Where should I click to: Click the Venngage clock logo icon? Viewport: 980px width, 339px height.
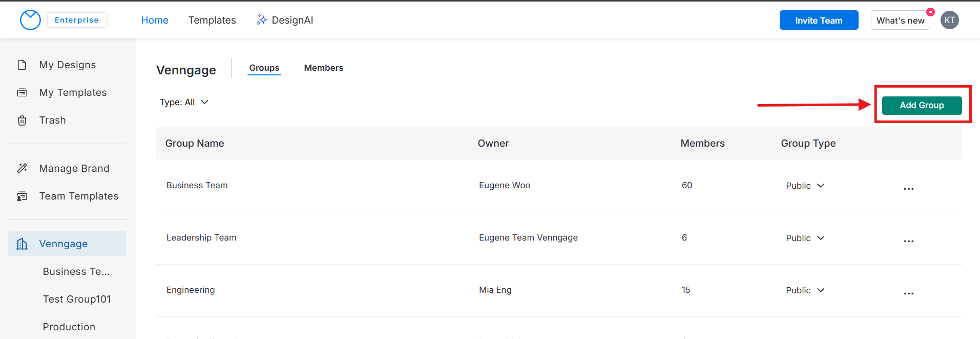point(30,20)
